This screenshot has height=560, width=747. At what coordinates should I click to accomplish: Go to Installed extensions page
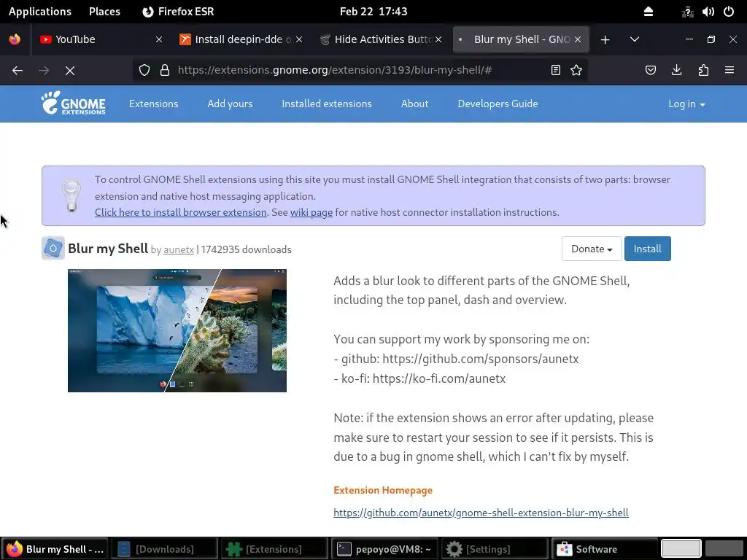point(327,104)
